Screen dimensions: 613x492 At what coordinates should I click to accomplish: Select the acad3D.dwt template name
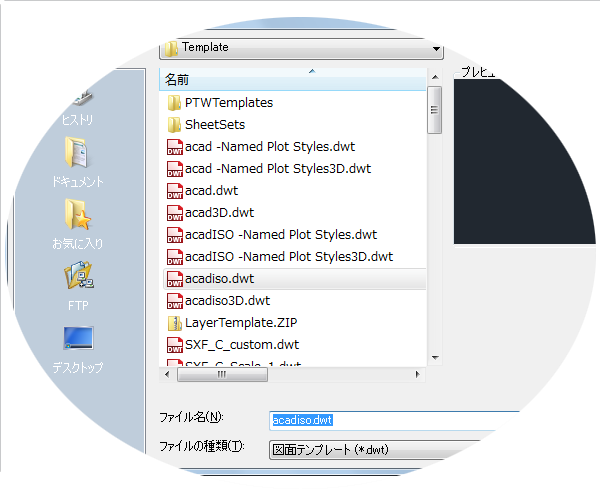coord(219,213)
